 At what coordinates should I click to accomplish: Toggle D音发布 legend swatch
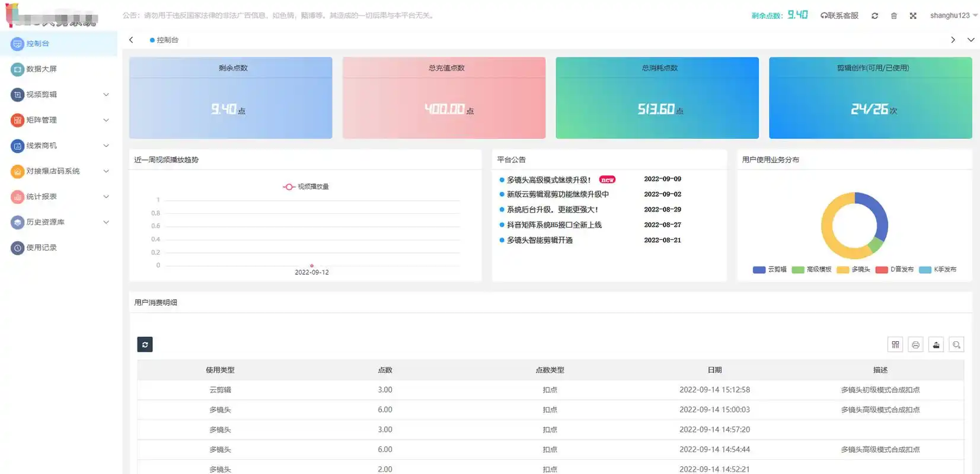(882, 270)
